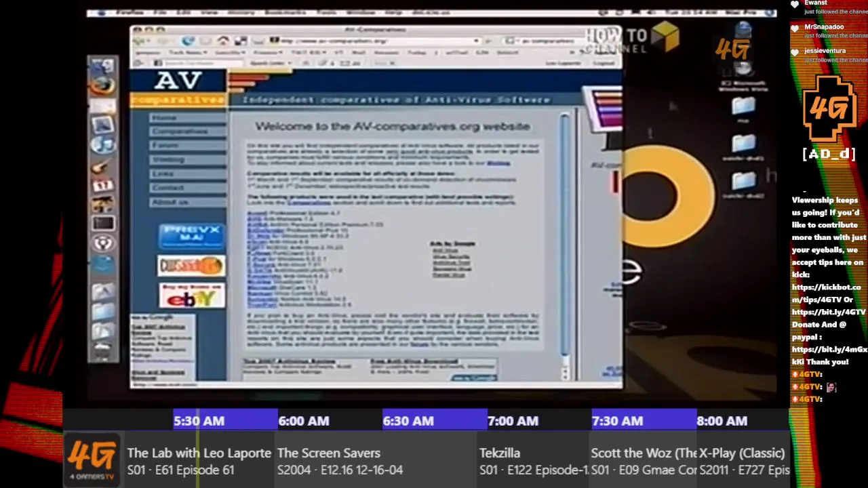Open the Comparatives sidebar link
The height and width of the screenshot is (488, 868).
click(188, 131)
